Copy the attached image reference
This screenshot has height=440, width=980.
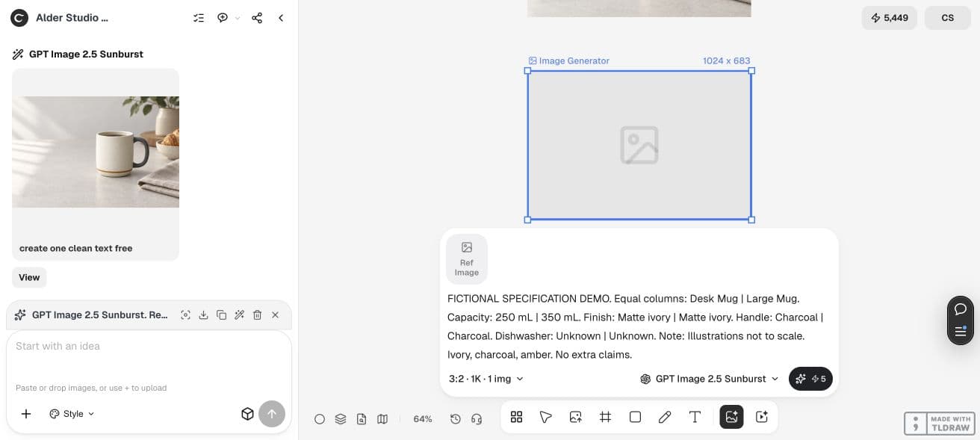point(221,315)
